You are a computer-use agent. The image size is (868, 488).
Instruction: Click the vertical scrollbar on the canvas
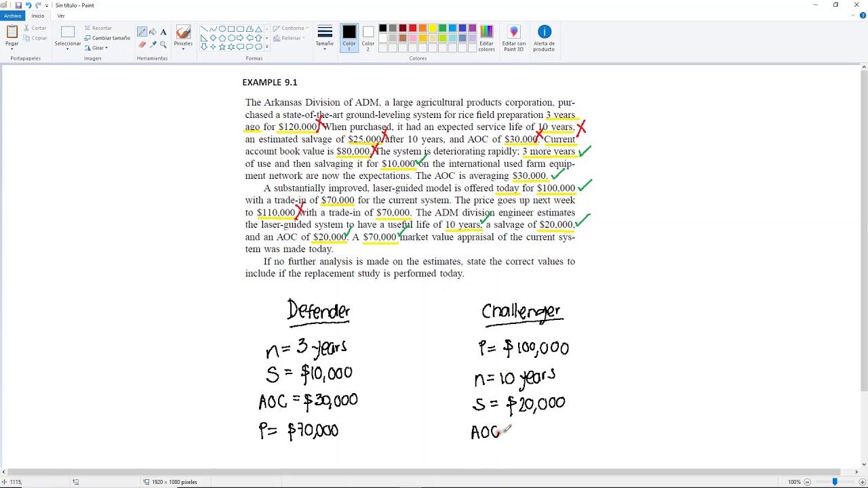coord(864,230)
